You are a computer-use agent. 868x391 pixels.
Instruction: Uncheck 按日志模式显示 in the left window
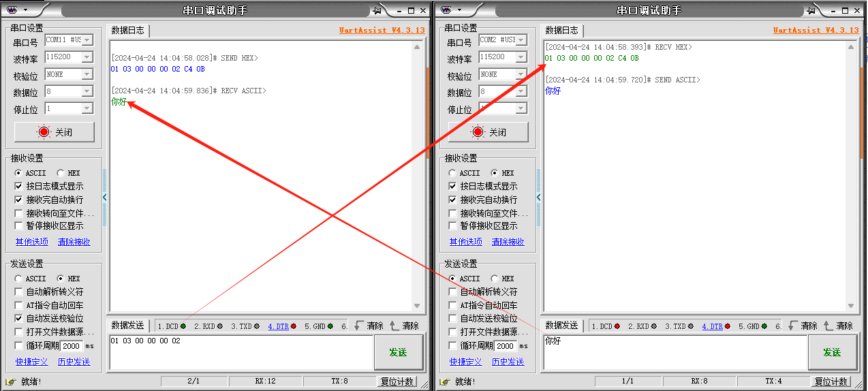tap(19, 186)
